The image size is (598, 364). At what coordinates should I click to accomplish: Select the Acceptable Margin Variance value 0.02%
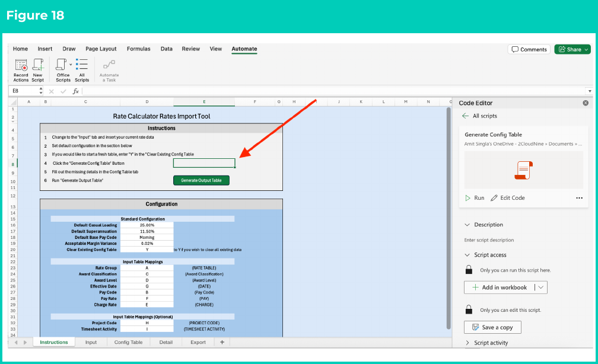pyautogui.click(x=147, y=244)
